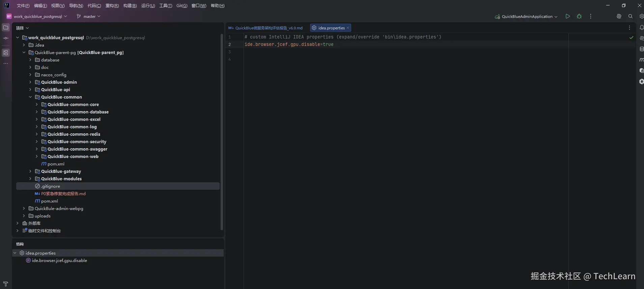Open the 编辑(E) menu
Screen dimensions: 644x289
(40, 5)
